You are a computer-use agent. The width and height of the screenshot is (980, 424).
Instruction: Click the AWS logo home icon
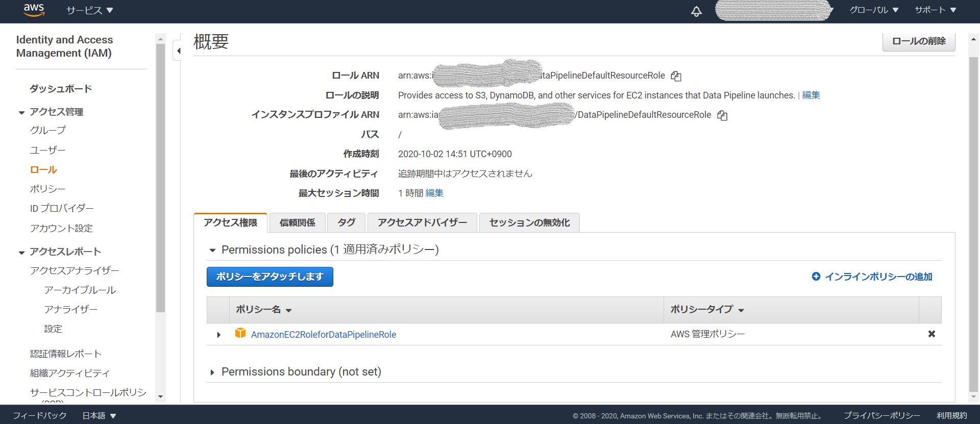tap(34, 10)
